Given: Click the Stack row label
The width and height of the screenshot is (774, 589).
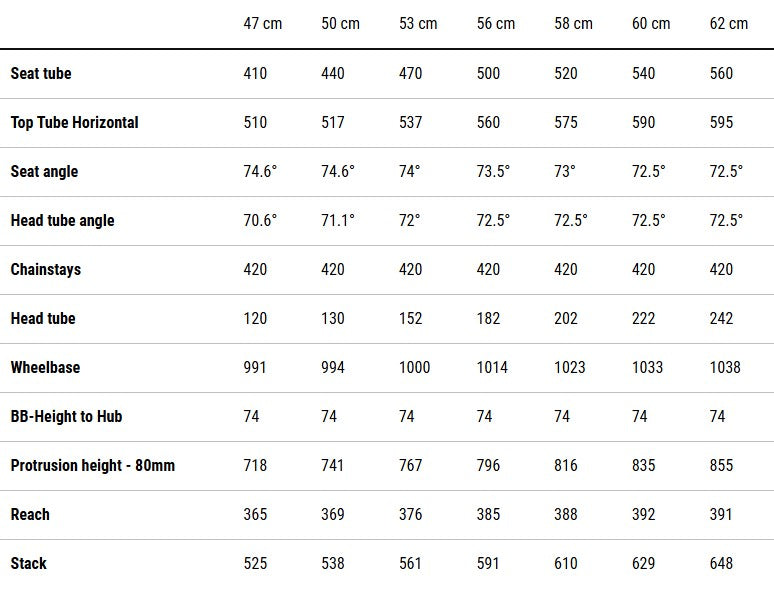Looking at the screenshot, I should 29,563.
